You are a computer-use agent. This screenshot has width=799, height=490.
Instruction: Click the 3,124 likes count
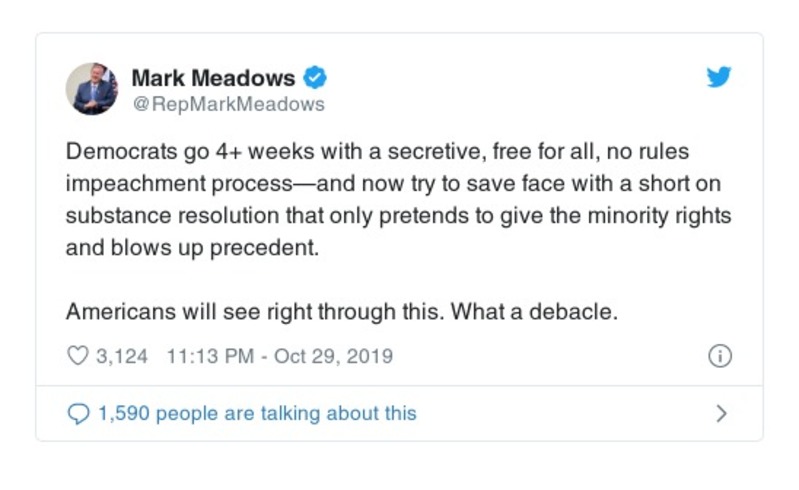point(121,356)
